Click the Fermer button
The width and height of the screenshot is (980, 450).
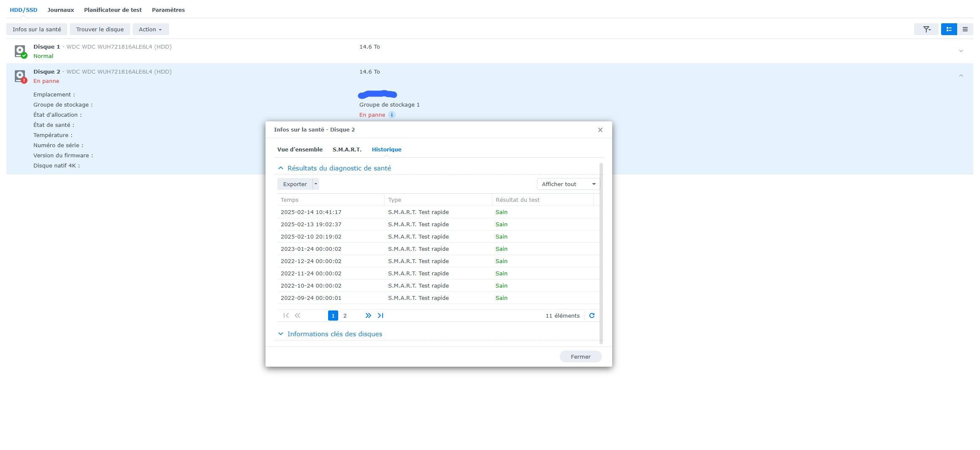580,357
